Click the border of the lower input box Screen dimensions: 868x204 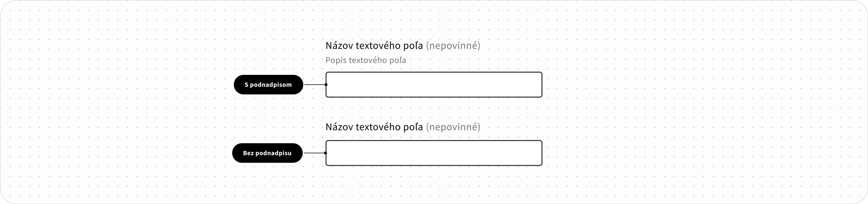pyautogui.click(x=433, y=141)
